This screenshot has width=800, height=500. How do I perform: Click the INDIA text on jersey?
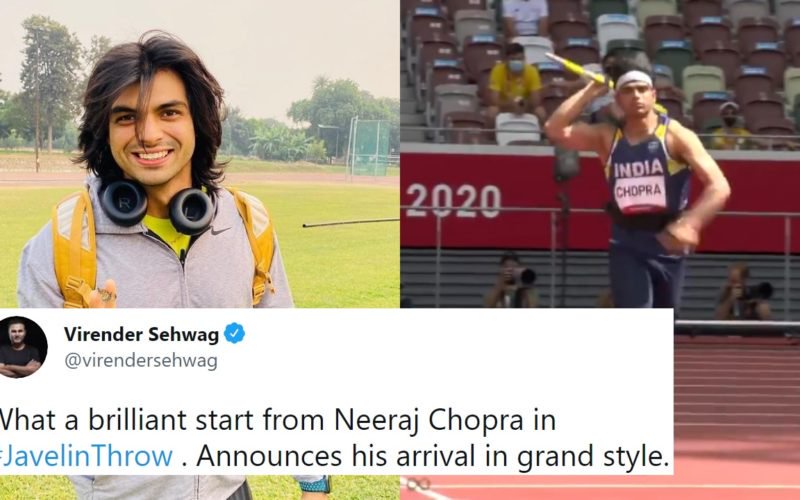click(x=639, y=168)
